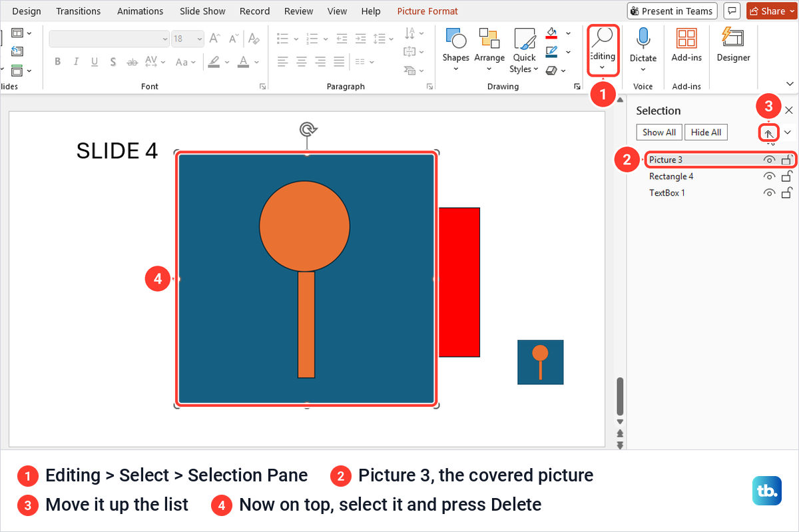The image size is (799, 532).
Task: Decrease list indent level
Action: (x=342, y=39)
